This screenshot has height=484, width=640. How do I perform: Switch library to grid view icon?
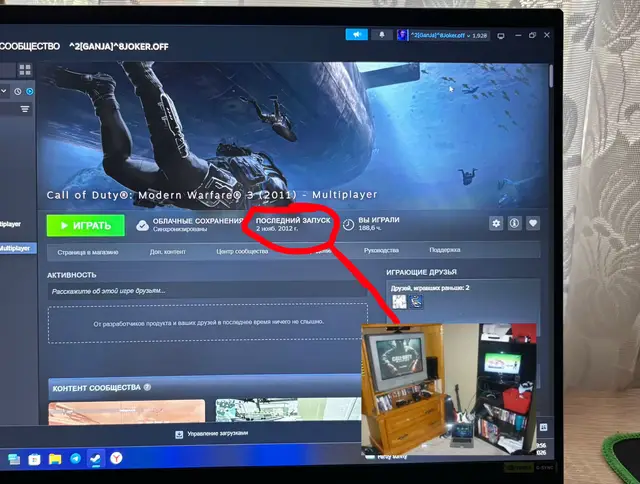(25, 70)
